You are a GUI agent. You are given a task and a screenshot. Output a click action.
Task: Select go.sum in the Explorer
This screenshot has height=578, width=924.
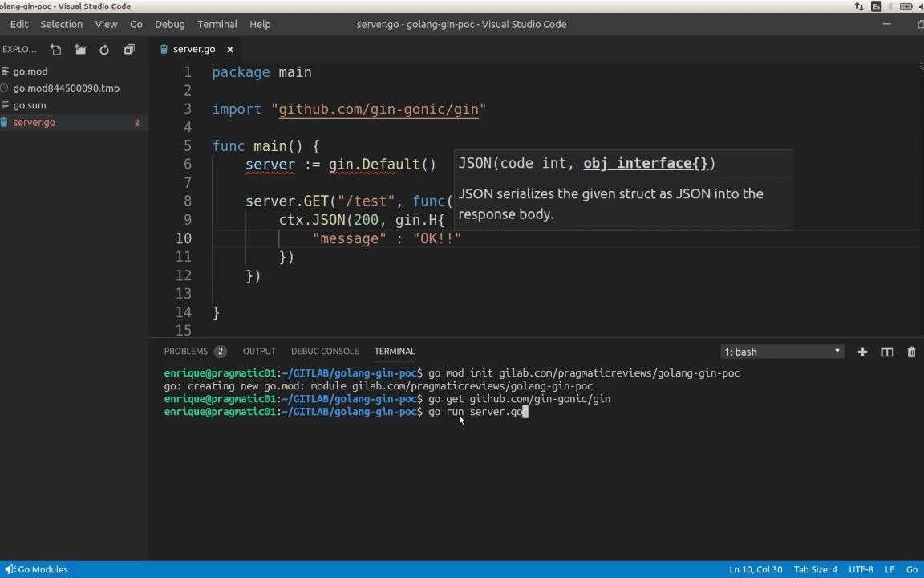pos(30,105)
